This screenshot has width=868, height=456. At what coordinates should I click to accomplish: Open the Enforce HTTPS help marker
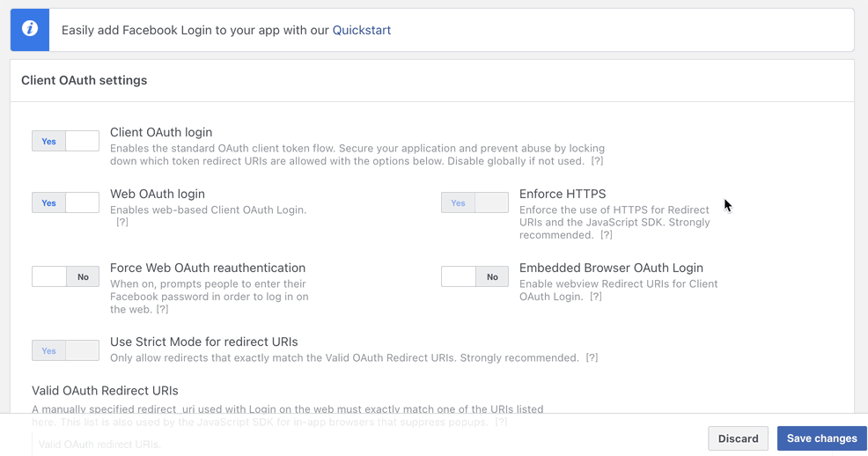click(607, 235)
